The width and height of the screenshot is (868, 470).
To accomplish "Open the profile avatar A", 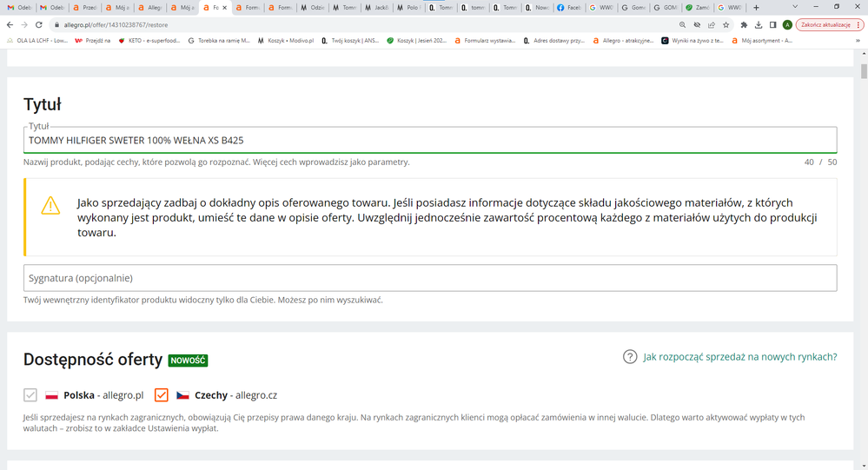I will [x=787, y=25].
